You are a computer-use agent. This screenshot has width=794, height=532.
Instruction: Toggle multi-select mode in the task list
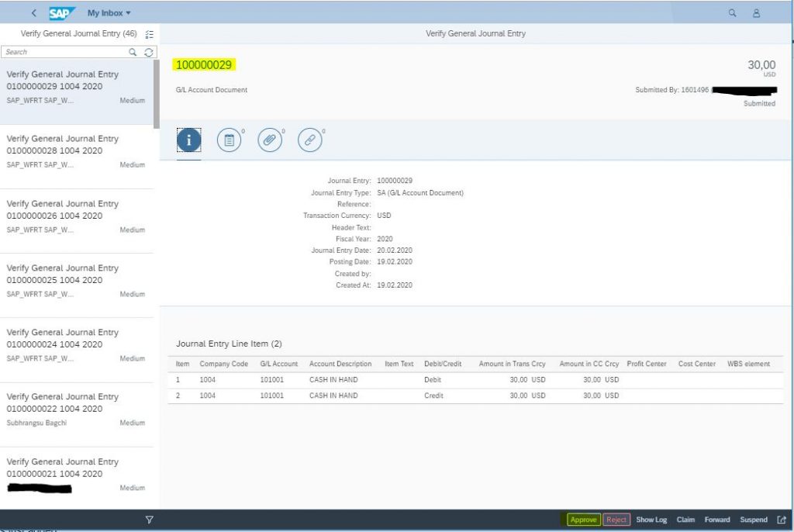tap(149, 34)
